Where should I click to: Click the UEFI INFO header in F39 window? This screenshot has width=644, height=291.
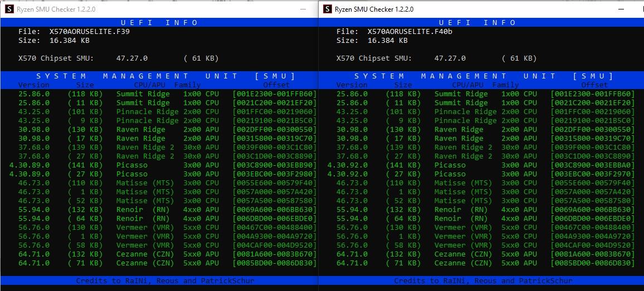(x=159, y=23)
